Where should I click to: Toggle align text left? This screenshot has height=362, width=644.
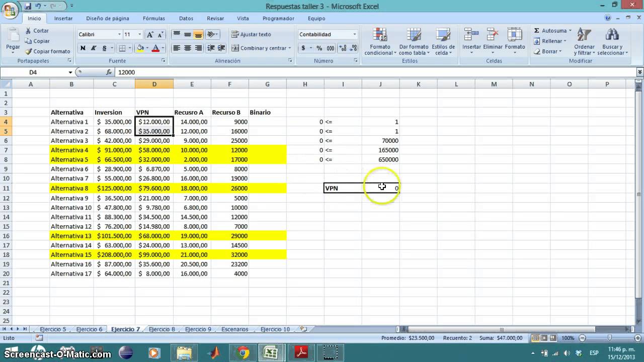[177, 48]
